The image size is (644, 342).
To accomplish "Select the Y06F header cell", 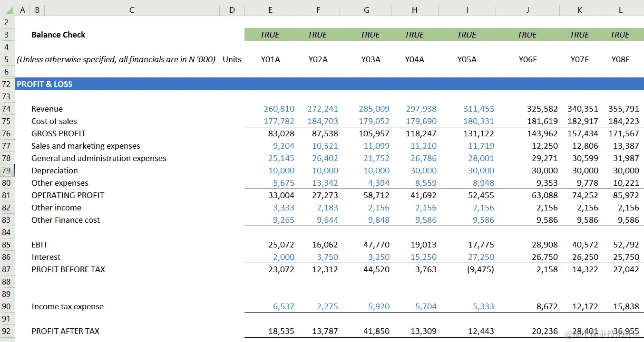I will 527,59.
